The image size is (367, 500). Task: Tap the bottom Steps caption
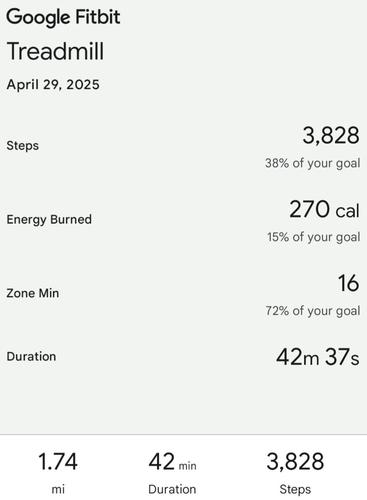pyautogui.click(x=295, y=490)
